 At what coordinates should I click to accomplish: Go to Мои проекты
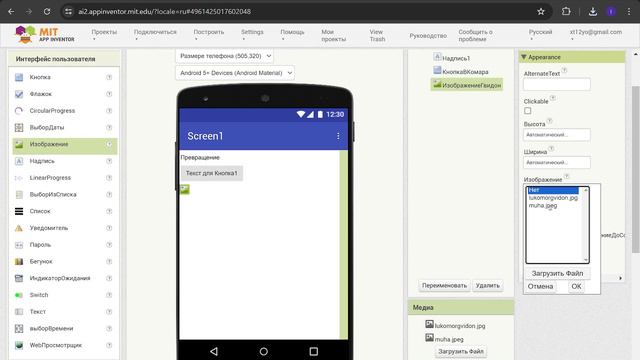point(333,36)
